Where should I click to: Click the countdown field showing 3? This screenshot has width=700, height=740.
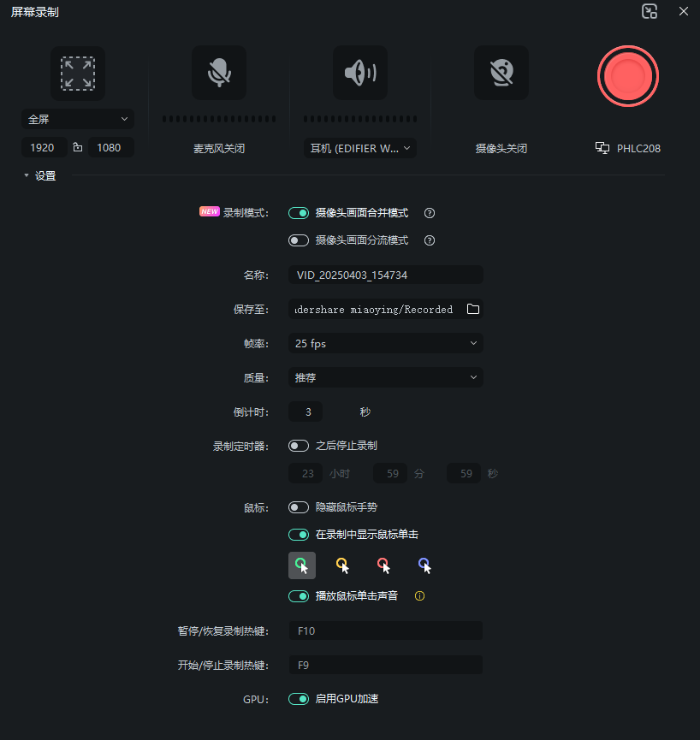(306, 411)
